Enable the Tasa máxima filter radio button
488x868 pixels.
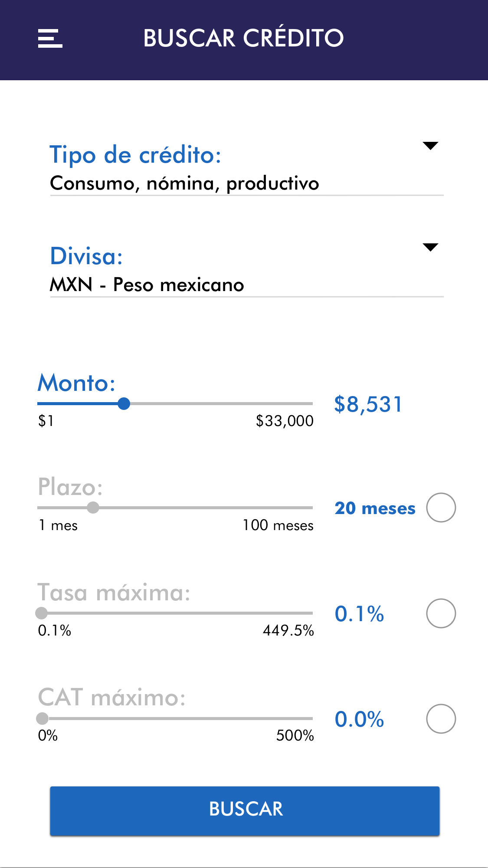[441, 613]
